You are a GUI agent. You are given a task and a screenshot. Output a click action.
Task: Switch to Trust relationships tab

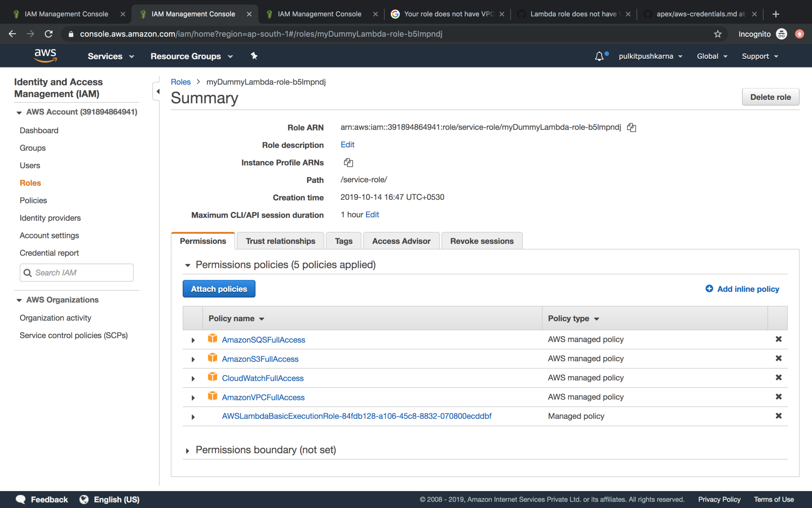click(x=280, y=241)
